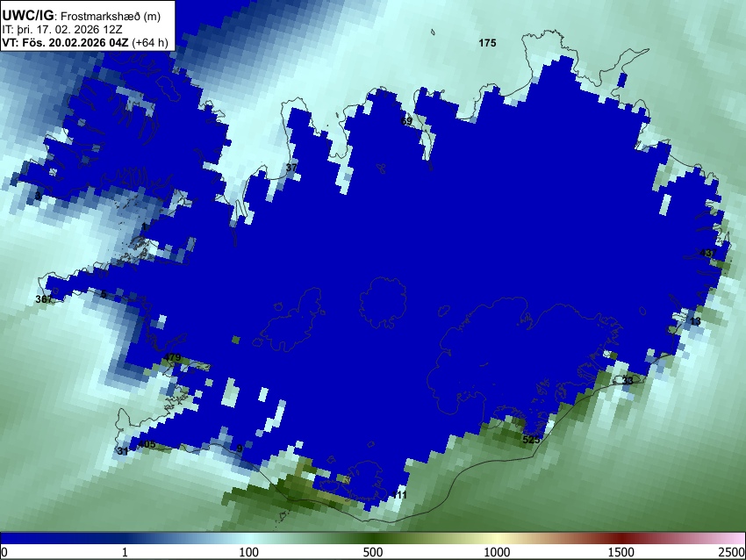
Task: Click the map value 175 off the north coast
Action: [x=487, y=43]
